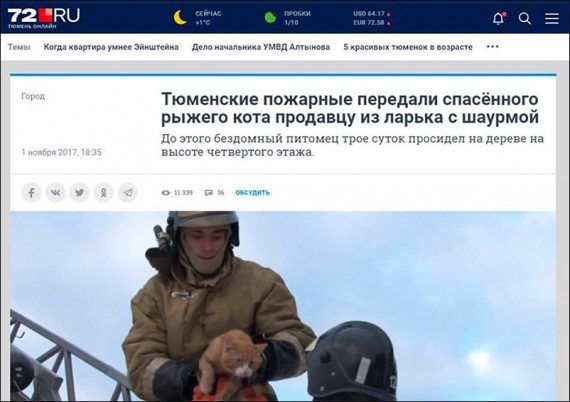
Task: Open topic 'Дело начальника УМВД Алтынова'
Action: 261,47
